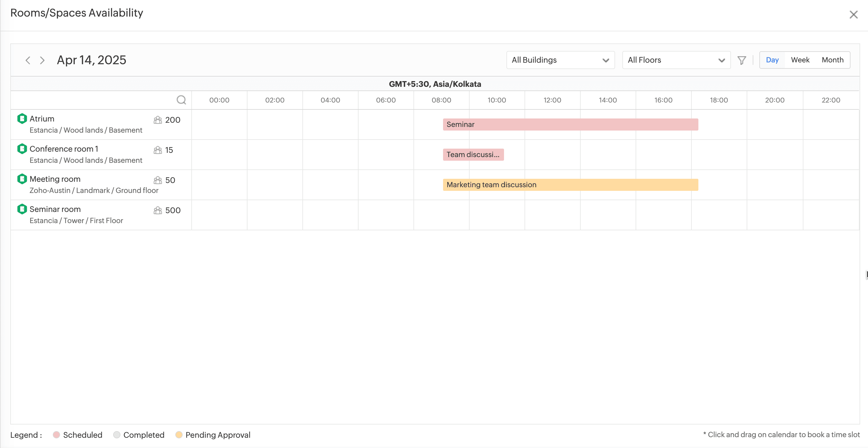Viewport: 868px width, 448px height.
Task: Click the filter funnel icon
Action: pyautogui.click(x=742, y=60)
